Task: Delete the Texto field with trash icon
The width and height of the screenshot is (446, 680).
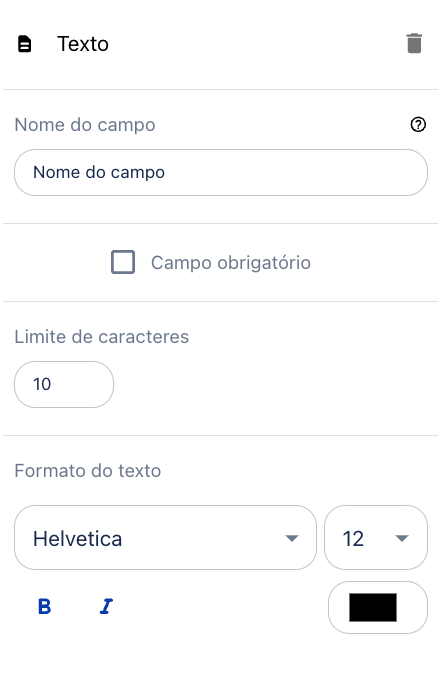Action: [414, 43]
